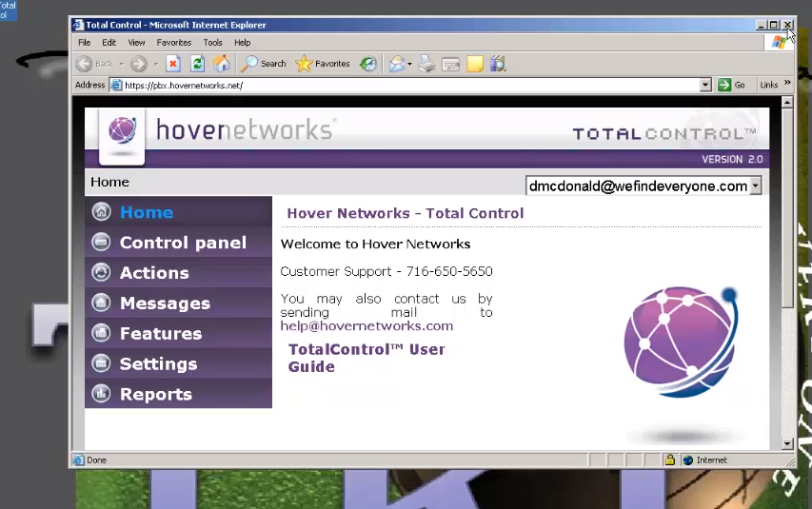Open the Forward button history dropdown arrow

(155, 64)
